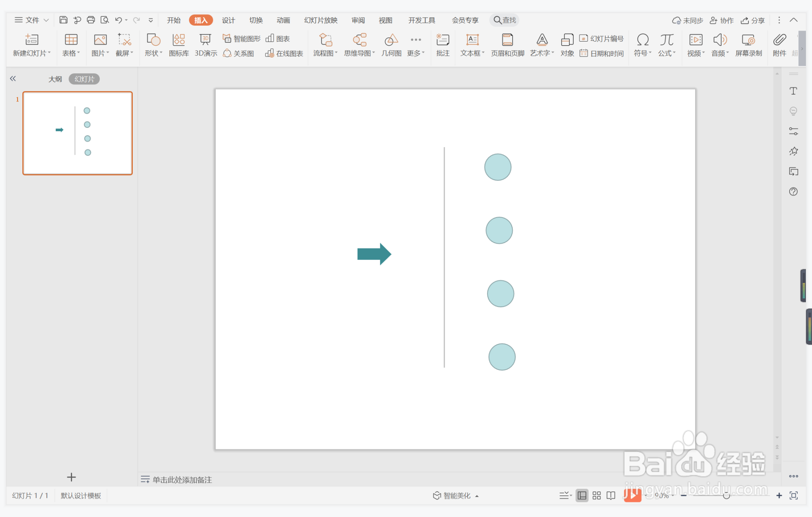Screen dimensions: 812x517
Task: Open the 文件 menu dropdown
Action: [x=32, y=20]
